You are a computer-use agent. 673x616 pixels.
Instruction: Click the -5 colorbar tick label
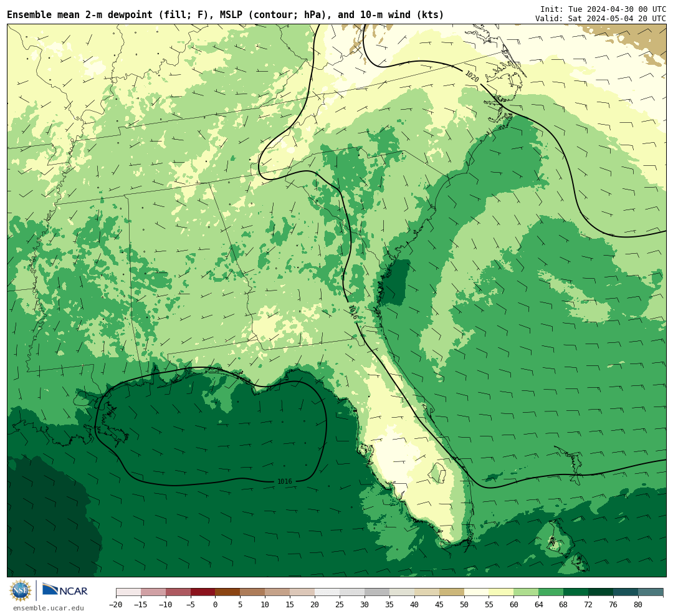pos(191,605)
